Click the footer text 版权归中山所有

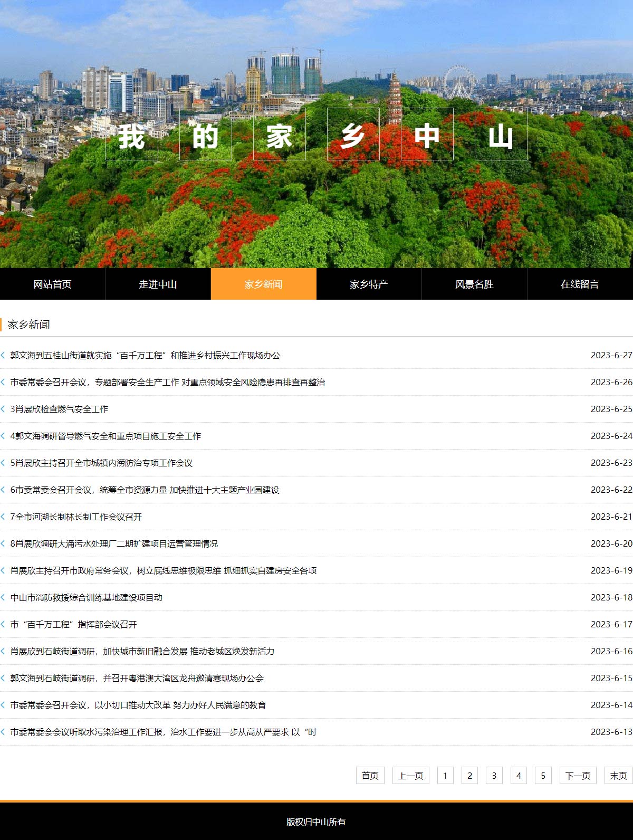(316, 822)
